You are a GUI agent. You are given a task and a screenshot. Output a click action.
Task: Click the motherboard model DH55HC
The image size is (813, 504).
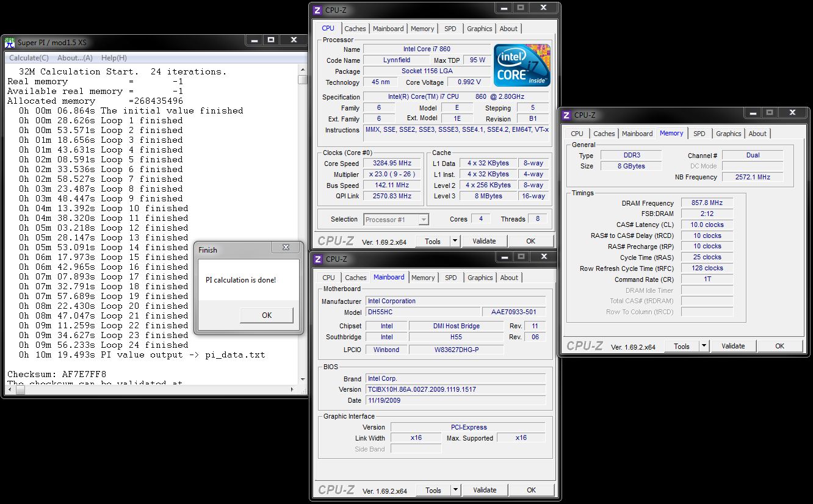point(422,312)
